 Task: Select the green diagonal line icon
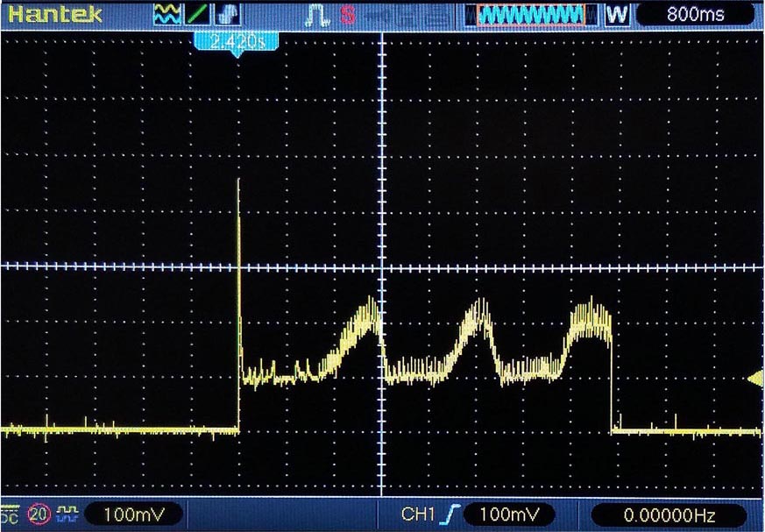point(198,14)
